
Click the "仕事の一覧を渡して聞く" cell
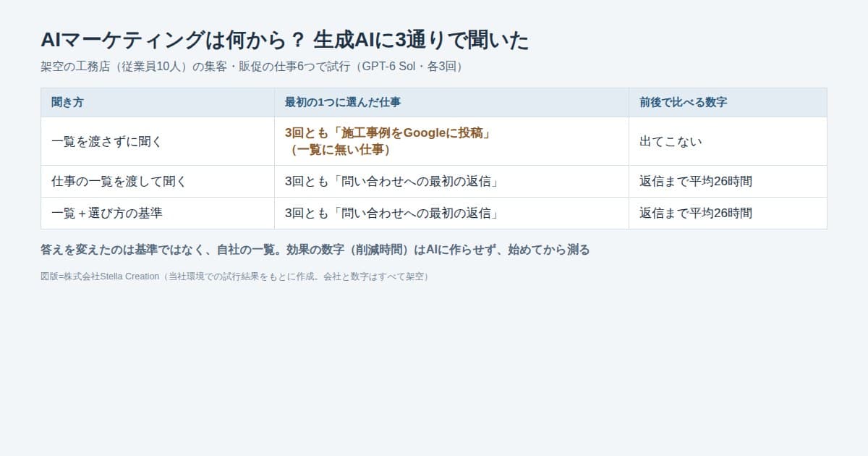click(x=158, y=182)
